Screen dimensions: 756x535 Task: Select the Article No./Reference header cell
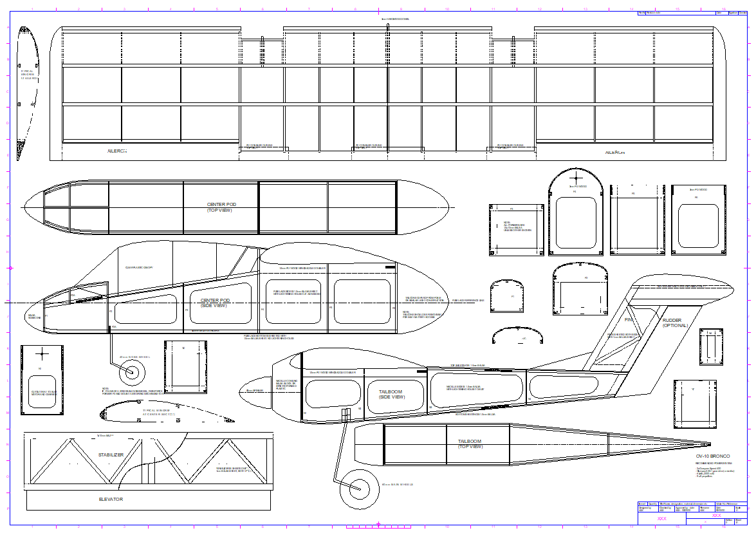click(731, 503)
